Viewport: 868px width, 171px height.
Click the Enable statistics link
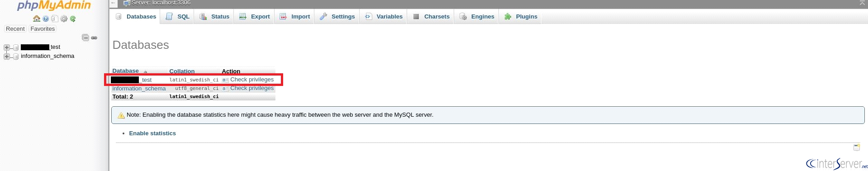click(152, 133)
